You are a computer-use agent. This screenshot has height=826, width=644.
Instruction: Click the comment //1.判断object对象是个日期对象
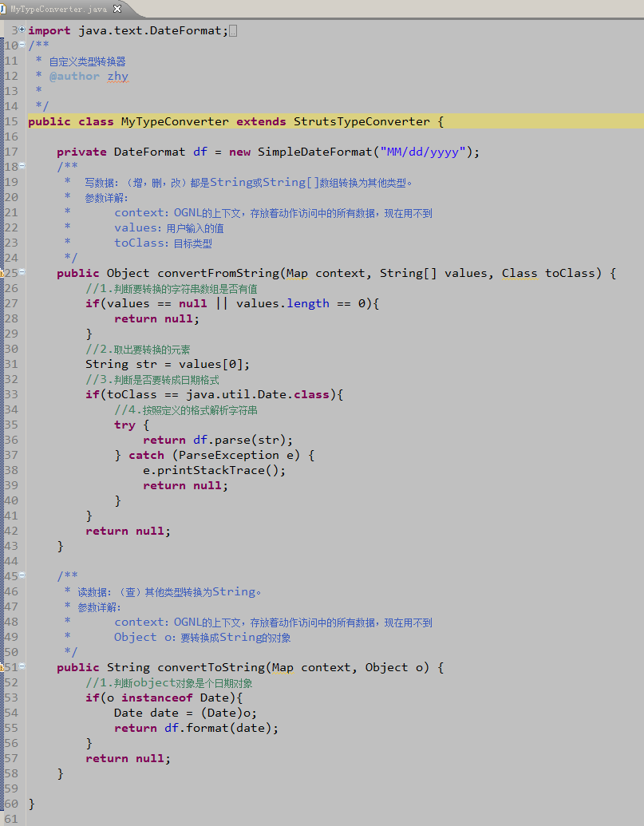169,682
